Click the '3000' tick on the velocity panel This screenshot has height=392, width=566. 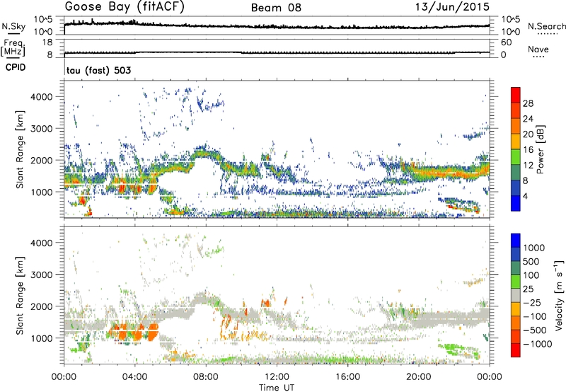tap(42, 275)
